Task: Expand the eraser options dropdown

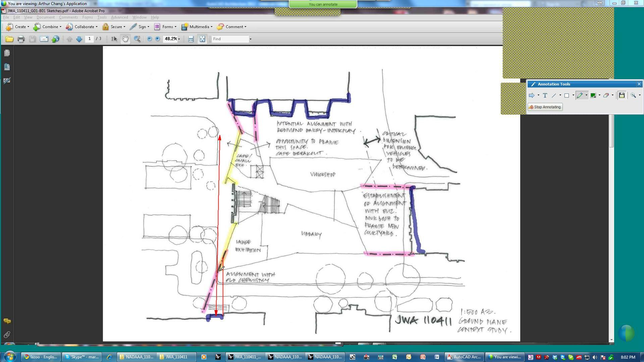Action: (612, 96)
